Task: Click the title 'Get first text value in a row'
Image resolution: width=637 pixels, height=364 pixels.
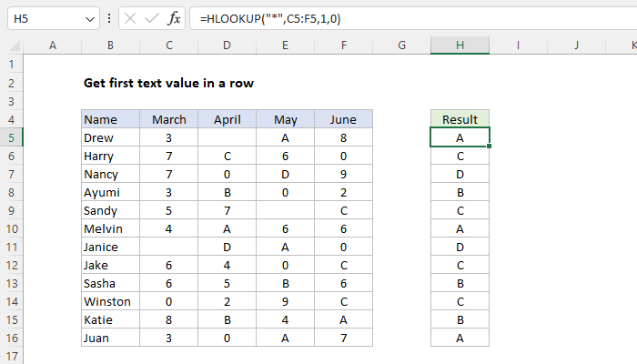Action: pos(168,83)
